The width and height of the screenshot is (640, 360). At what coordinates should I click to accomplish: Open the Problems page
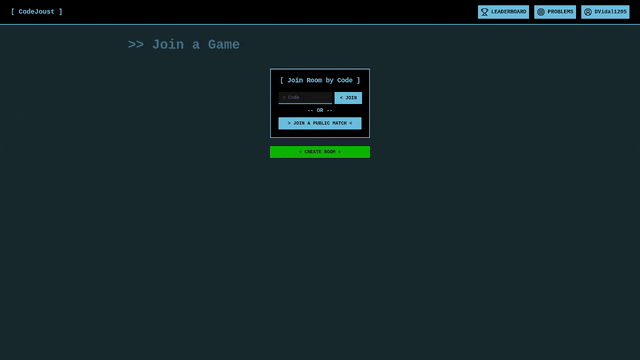tap(555, 12)
